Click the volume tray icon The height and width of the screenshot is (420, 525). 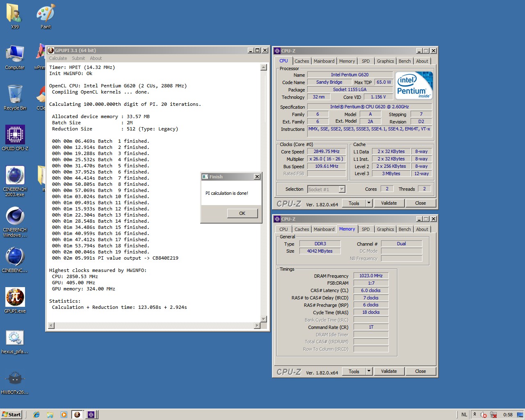point(484,415)
